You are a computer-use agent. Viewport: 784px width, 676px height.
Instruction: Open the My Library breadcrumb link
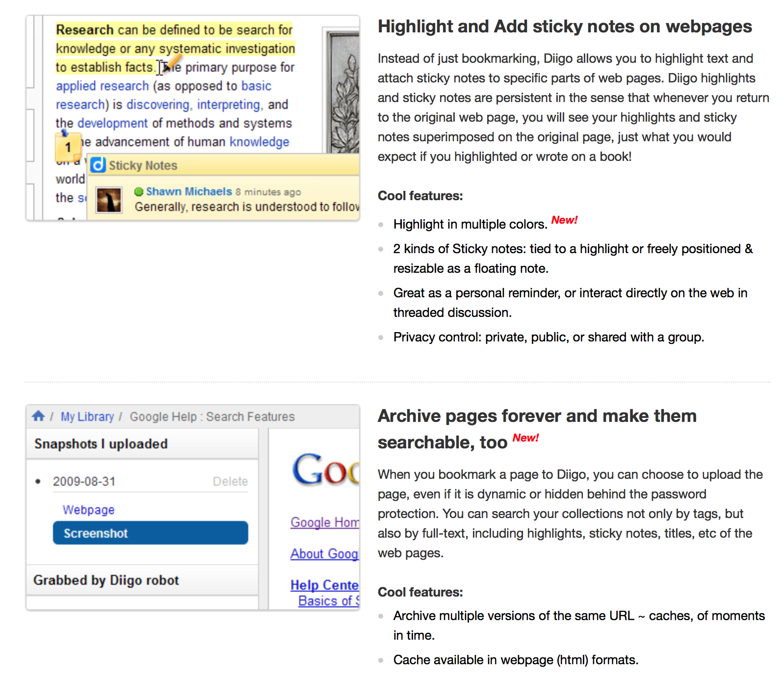point(87,416)
